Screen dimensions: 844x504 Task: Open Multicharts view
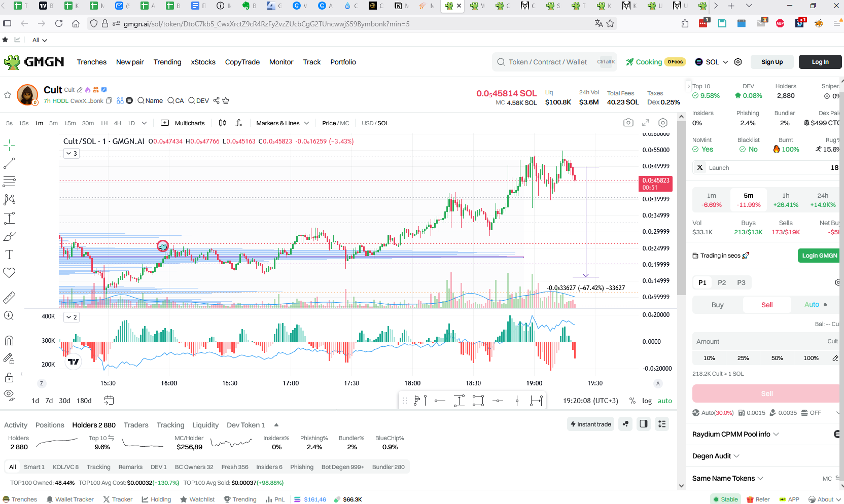coord(183,123)
